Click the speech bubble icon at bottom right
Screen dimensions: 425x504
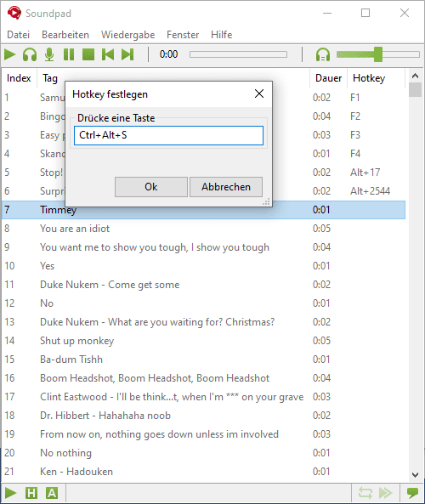(x=412, y=493)
